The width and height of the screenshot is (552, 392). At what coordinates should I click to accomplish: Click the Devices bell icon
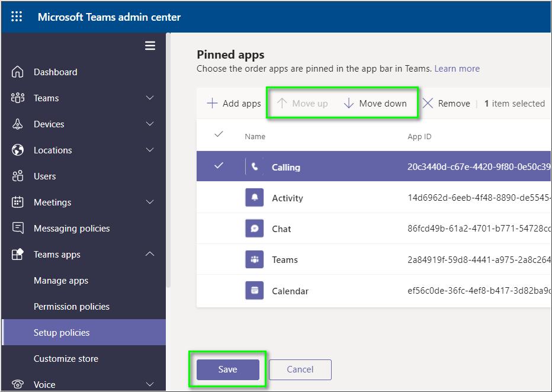point(18,124)
